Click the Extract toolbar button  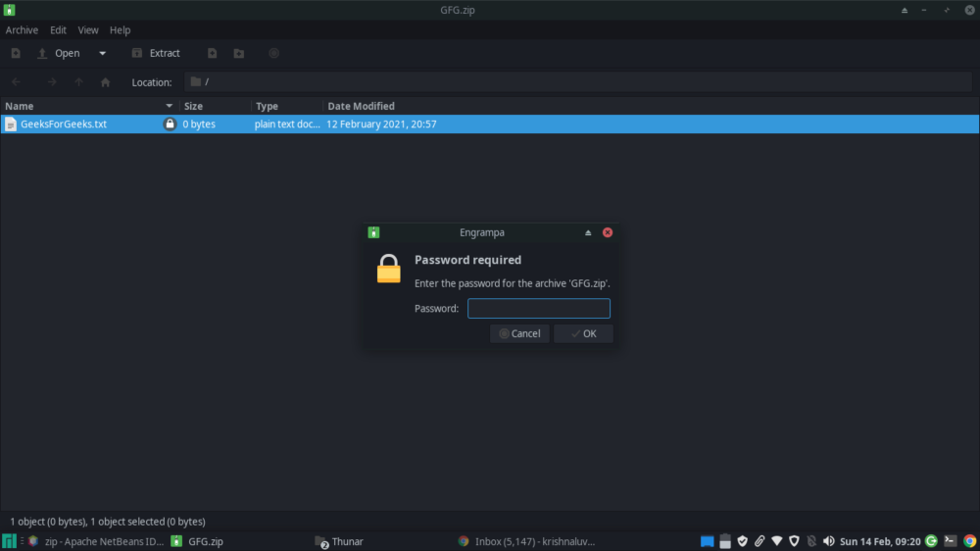click(156, 53)
